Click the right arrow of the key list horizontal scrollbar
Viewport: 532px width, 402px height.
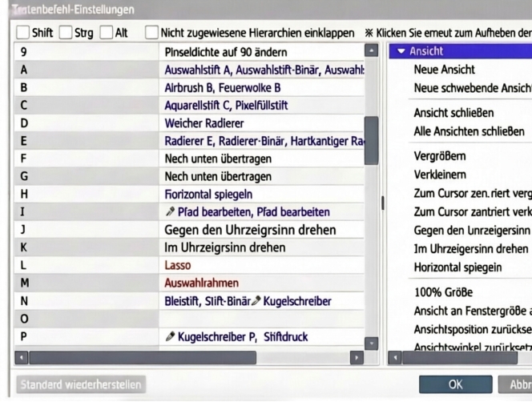(x=357, y=356)
